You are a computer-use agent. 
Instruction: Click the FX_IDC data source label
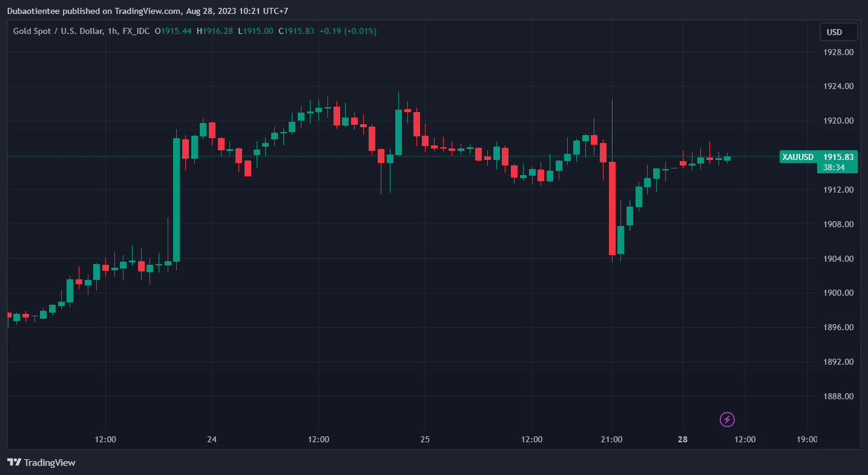click(136, 31)
